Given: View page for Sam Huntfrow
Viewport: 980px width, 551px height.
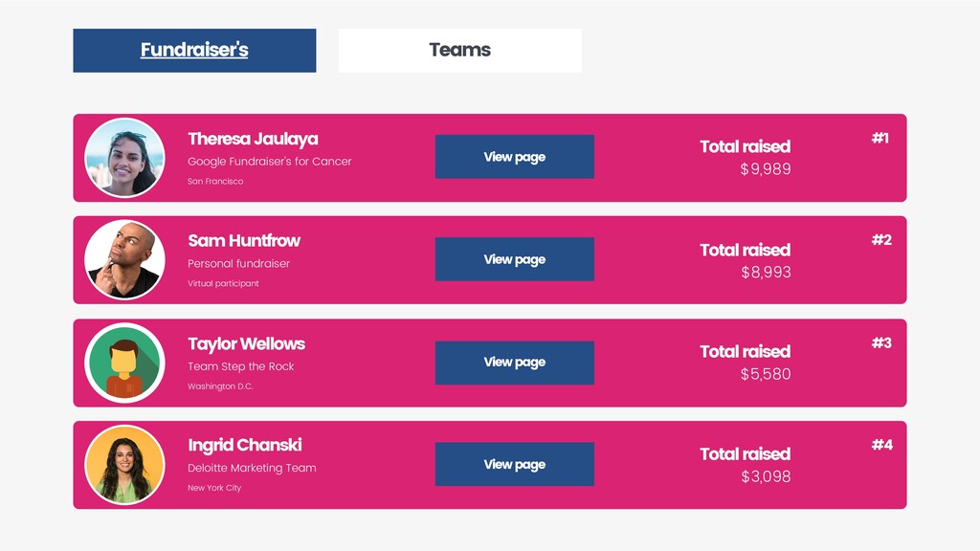Looking at the screenshot, I should point(514,259).
